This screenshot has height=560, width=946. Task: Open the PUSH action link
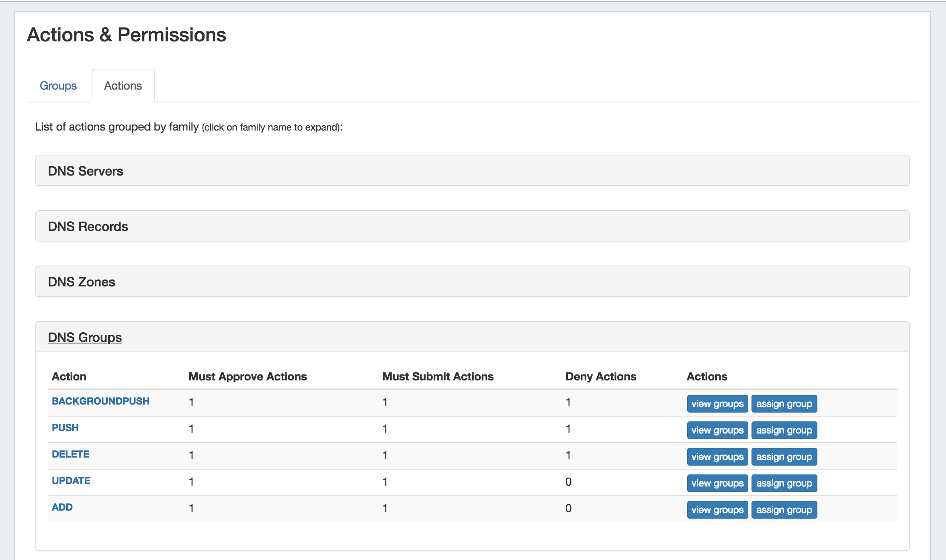(65, 427)
